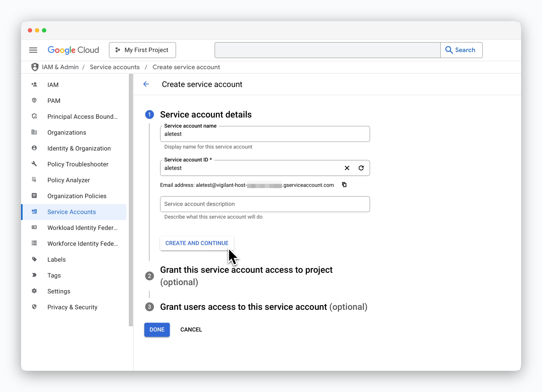Viewport: 542px width, 392px height.
Task: Click the Service account name field
Action: point(265,134)
